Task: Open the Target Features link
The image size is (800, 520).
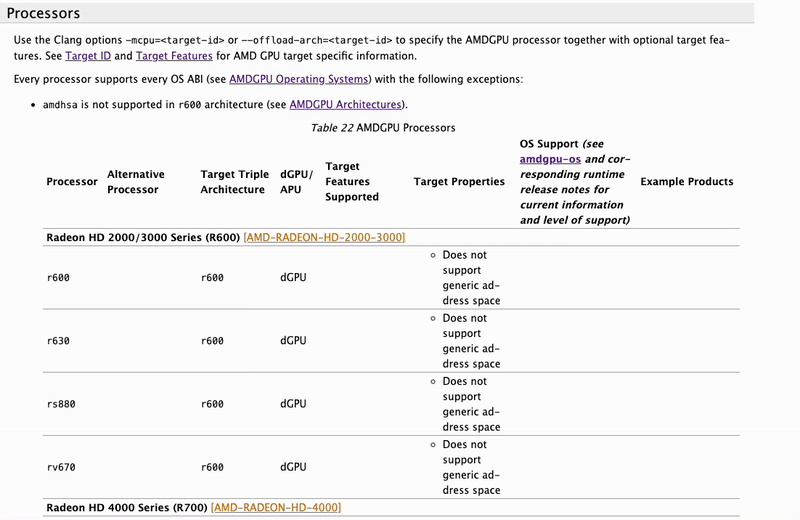Action: click(x=172, y=55)
